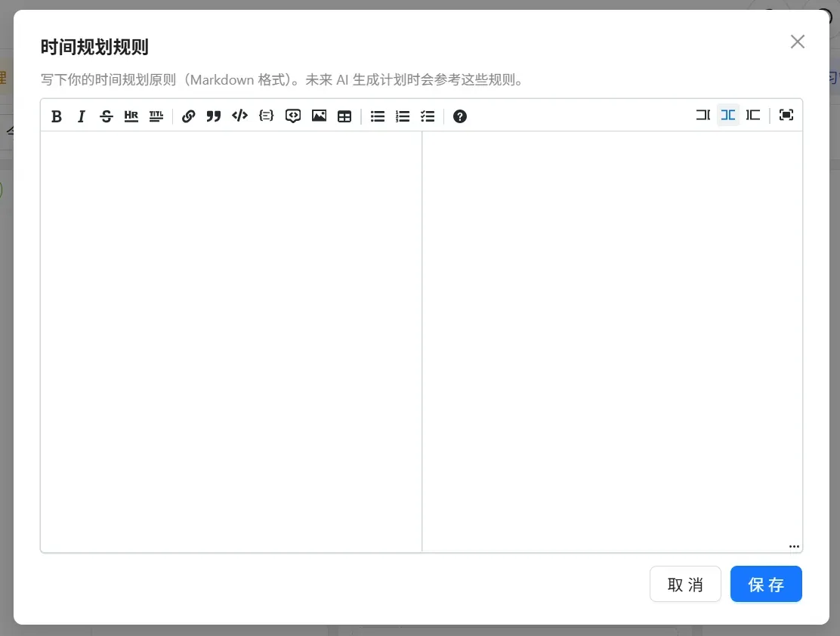
Task: Insert a hyperlink using the chain icon
Action: pos(188,116)
